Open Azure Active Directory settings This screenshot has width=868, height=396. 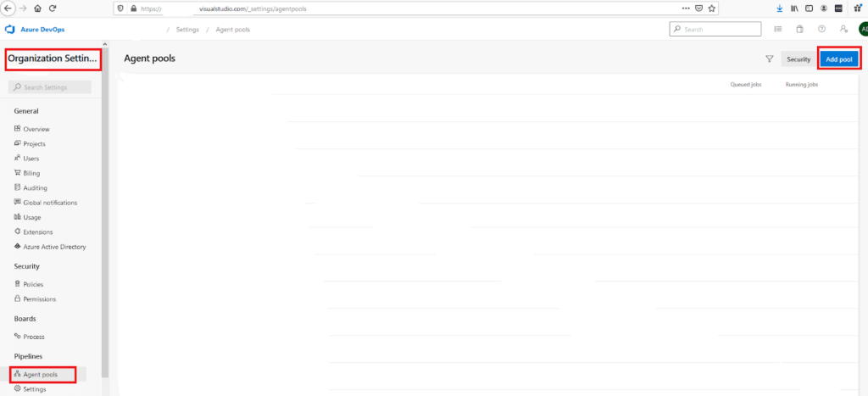click(x=54, y=247)
